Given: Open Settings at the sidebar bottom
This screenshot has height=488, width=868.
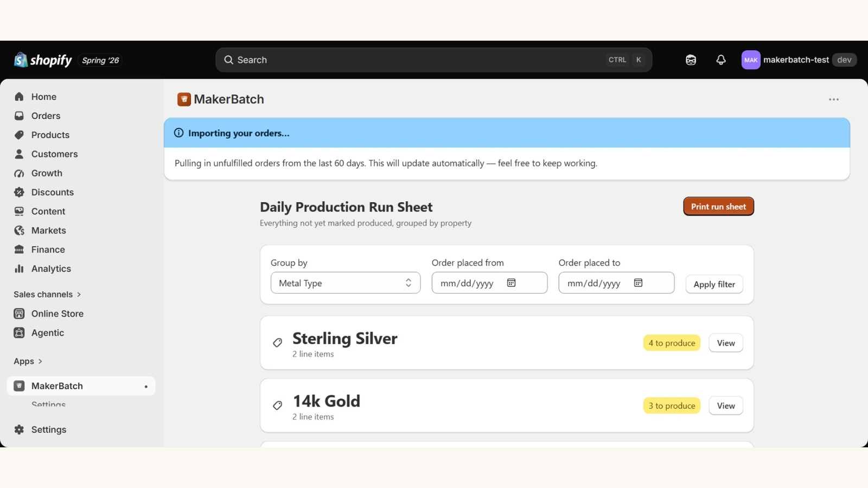Looking at the screenshot, I should (81, 429).
